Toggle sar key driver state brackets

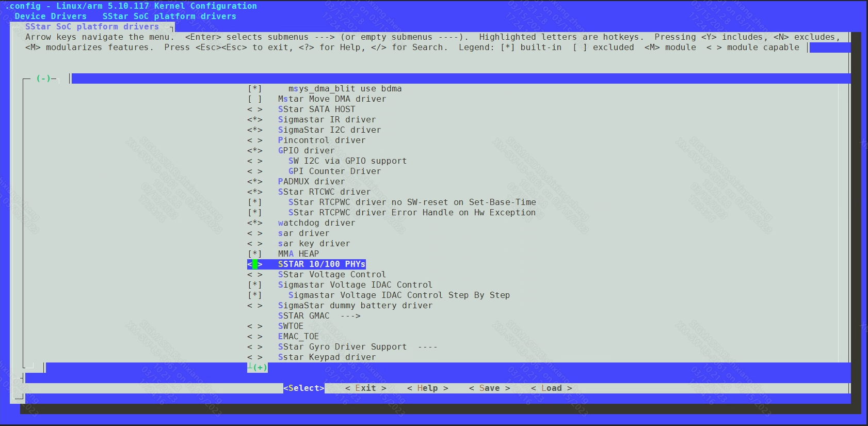[x=255, y=244]
